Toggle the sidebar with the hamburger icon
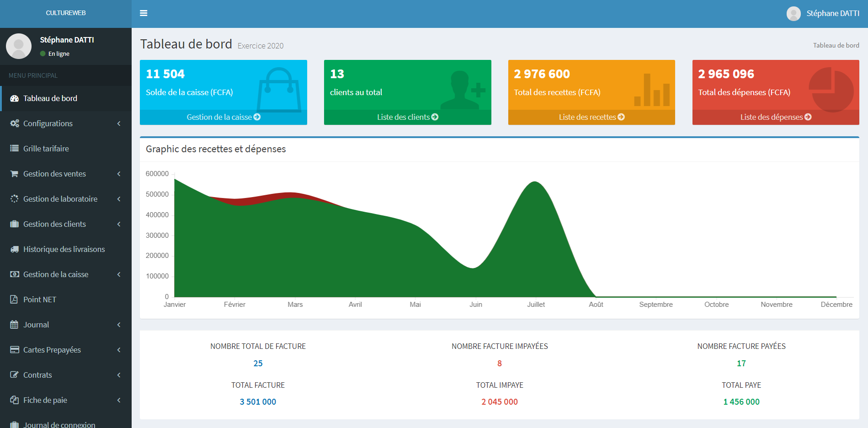This screenshot has width=868, height=428. (144, 13)
